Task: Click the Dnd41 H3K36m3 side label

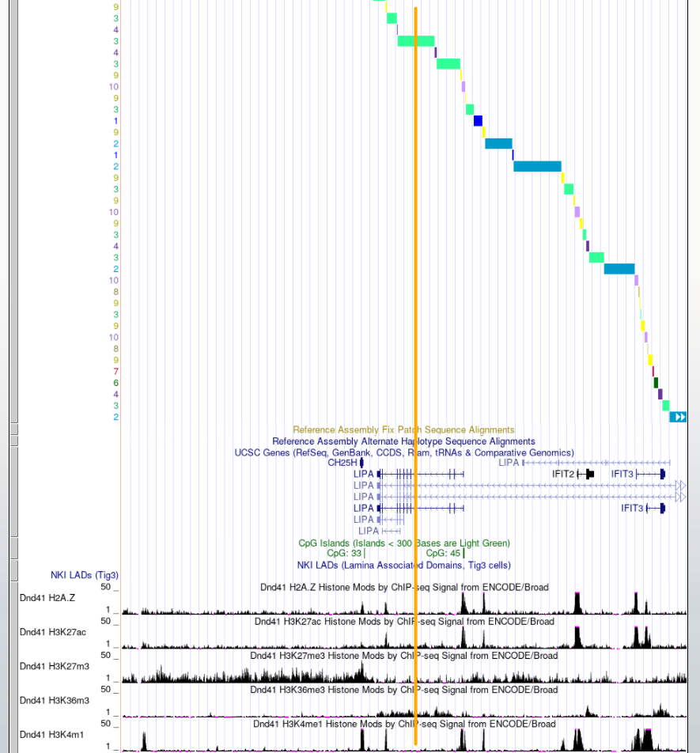Action: tap(55, 700)
